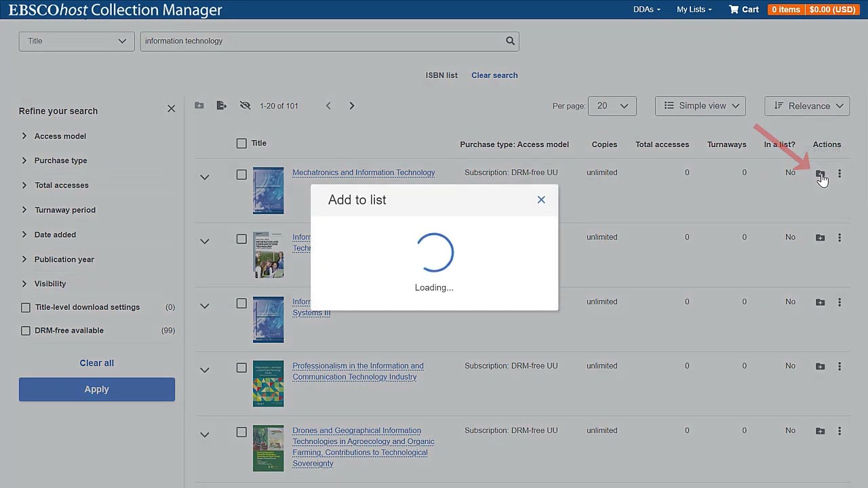Open Drones and Geographical Information title link
Image resolution: width=868 pixels, height=488 pixels.
tap(363, 447)
